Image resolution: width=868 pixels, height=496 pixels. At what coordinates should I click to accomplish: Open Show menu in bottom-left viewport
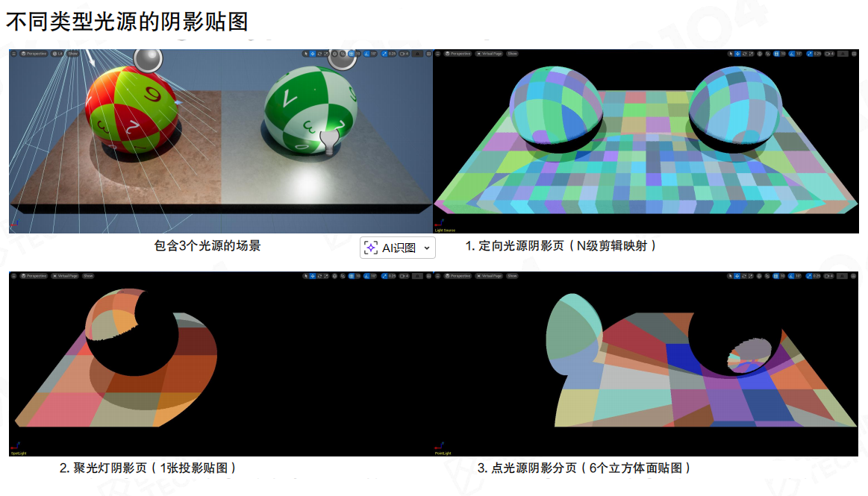(88, 276)
